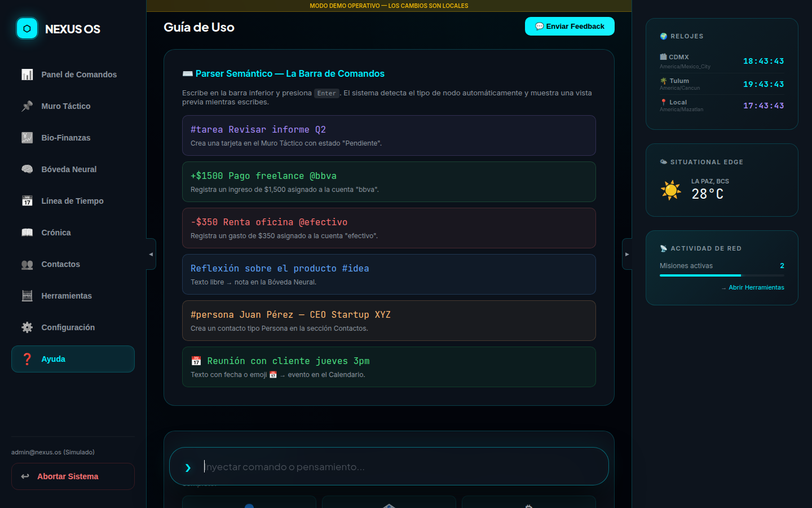Open Panel de Comandos chart icon
Screen dimensions: 812x508
tap(27, 75)
